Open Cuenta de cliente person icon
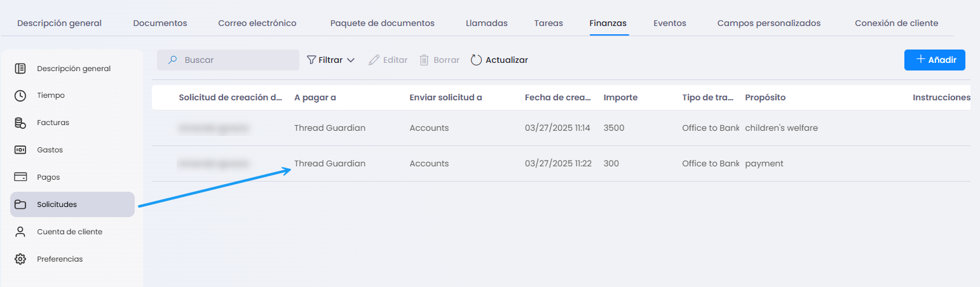 [x=20, y=232]
